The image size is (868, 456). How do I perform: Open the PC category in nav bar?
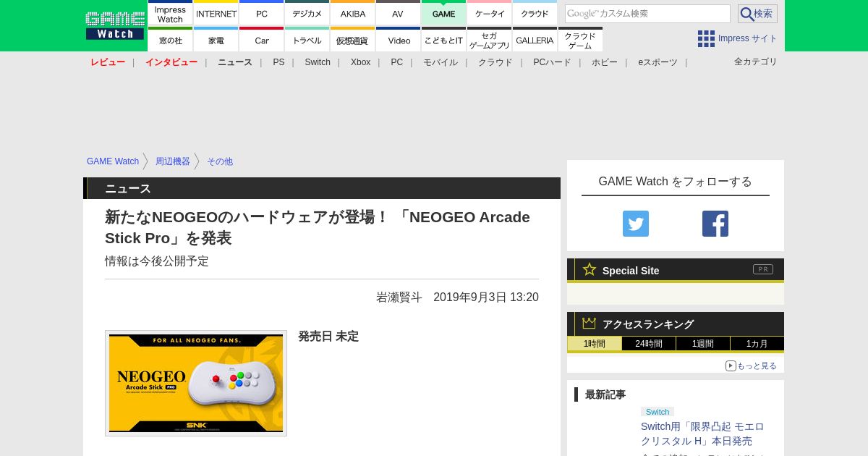(x=397, y=62)
